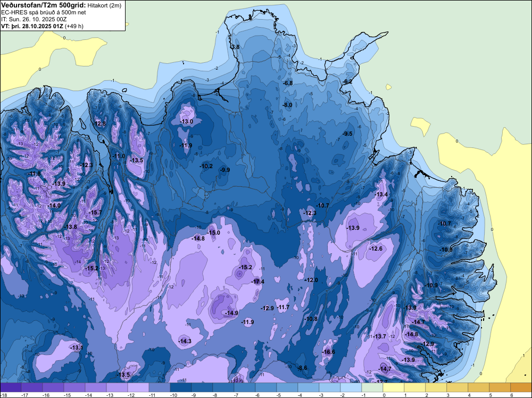532x398 pixels.
Task: Click the -8.0 temperature reading
Action: click(x=287, y=105)
